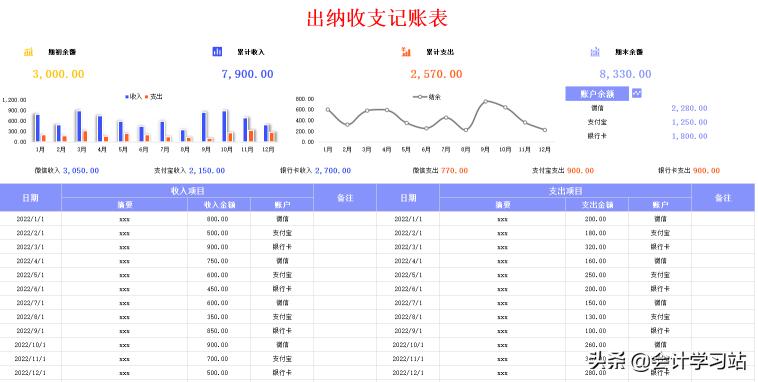Select the 8,330.00 closing balance value
This screenshot has height=382, width=758.
click(626, 74)
